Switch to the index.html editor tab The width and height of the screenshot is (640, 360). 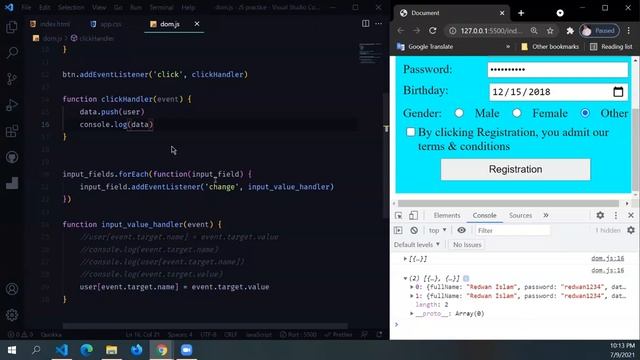click(50, 24)
